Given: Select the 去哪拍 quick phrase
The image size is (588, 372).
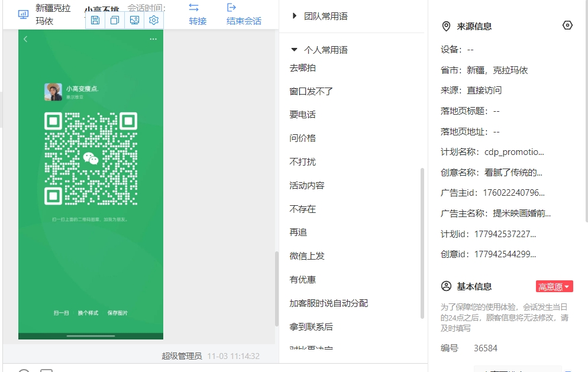Looking at the screenshot, I should pyautogui.click(x=303, y=68).
